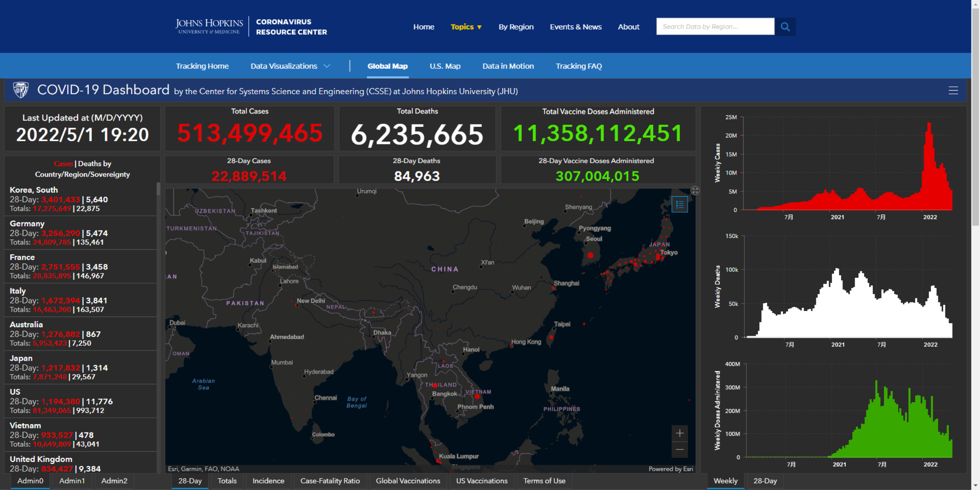The height and width of the screenshot is (490, 980).
Task: Select the Weekly charts tab
Action: 725,481
